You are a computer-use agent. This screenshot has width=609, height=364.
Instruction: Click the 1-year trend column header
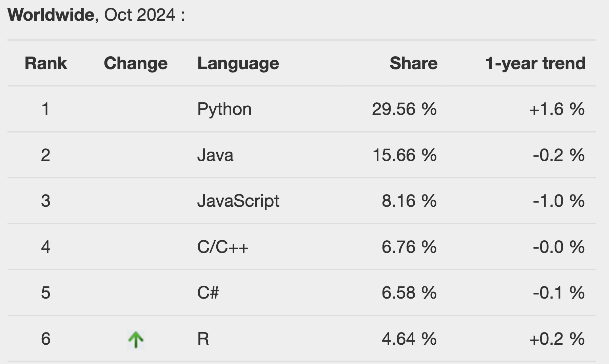pyautogui.click(x=535, y=63)
